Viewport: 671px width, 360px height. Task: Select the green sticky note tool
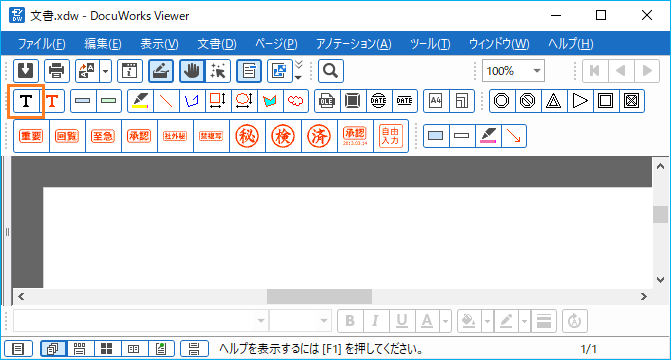[109, 101]
